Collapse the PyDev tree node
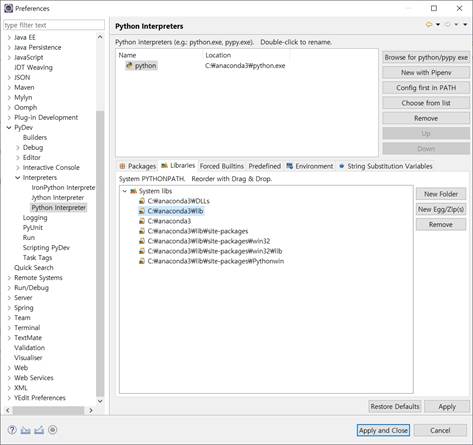Screen dimensions: 473x445 point(9,127)
